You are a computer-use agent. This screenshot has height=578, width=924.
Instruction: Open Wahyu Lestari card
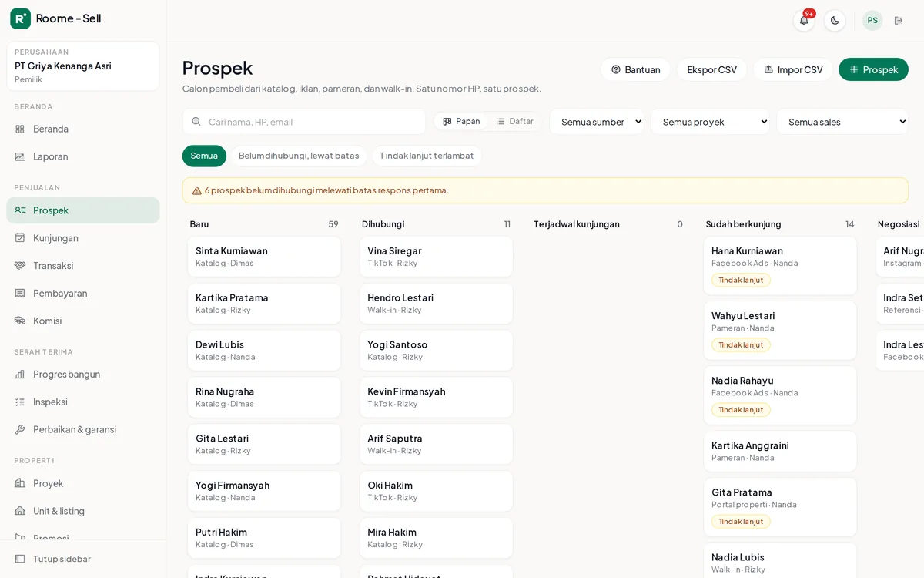point(780,331)
